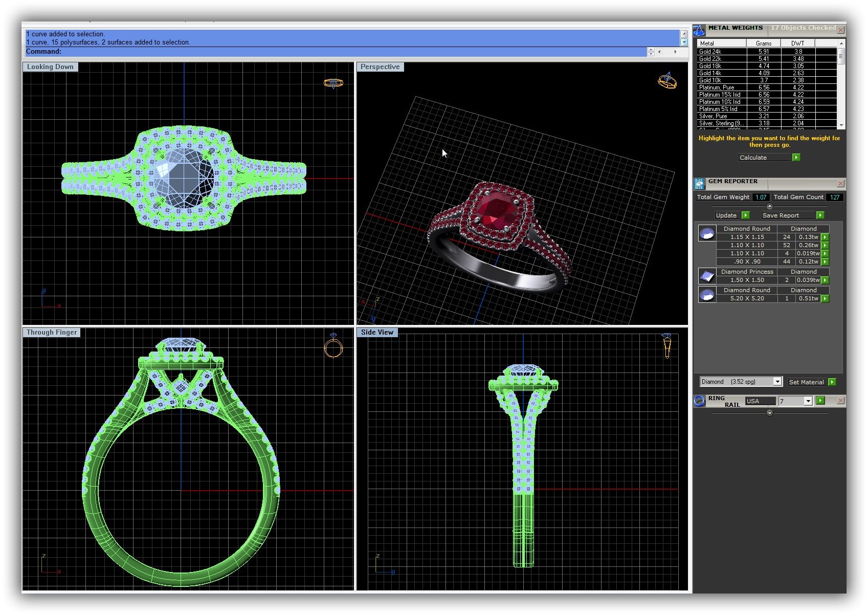Screen dimensions: 868x615
Task: Select the Through Finger viewport label
Action: 52,333
